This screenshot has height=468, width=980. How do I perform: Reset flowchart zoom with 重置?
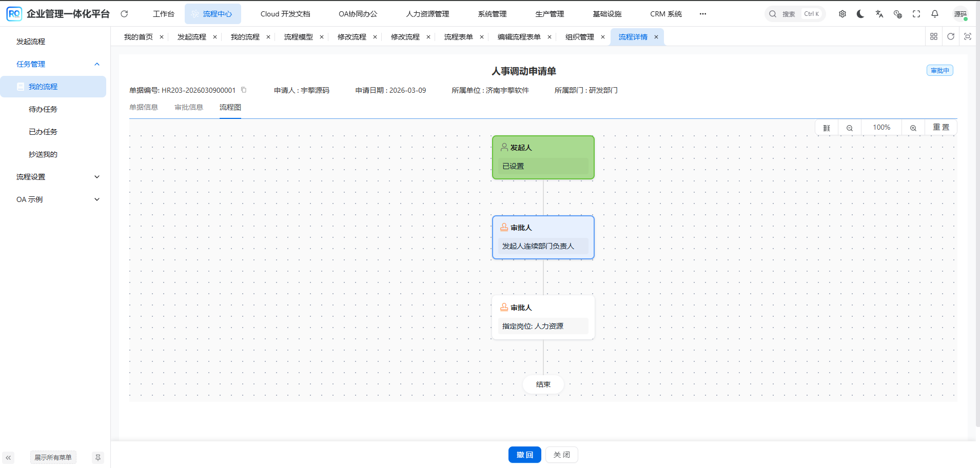pos(941,128)
